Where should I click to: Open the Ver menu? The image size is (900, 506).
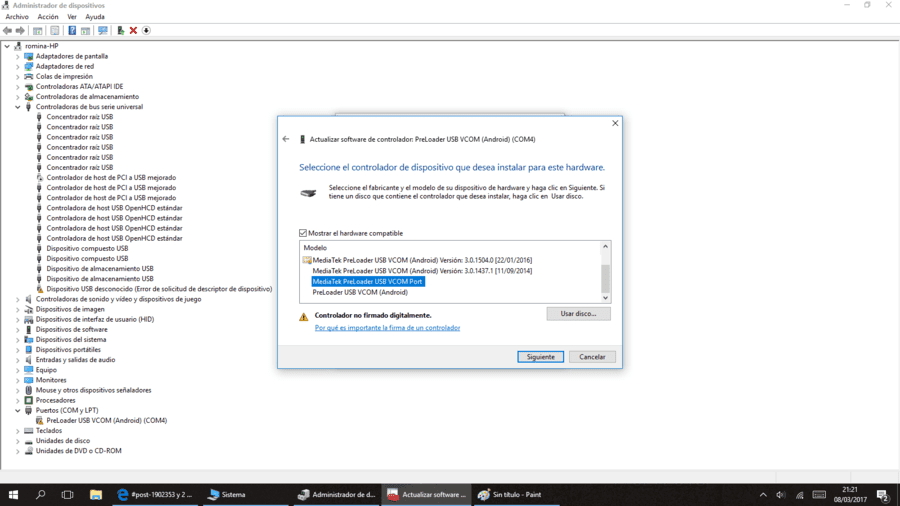[72, 17]
